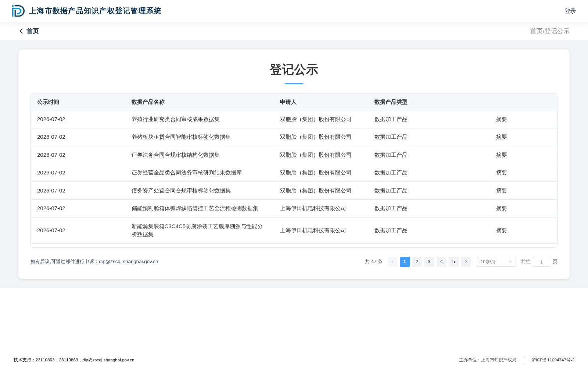Select page 4 in pagination
588x368 pixels.
441,262
